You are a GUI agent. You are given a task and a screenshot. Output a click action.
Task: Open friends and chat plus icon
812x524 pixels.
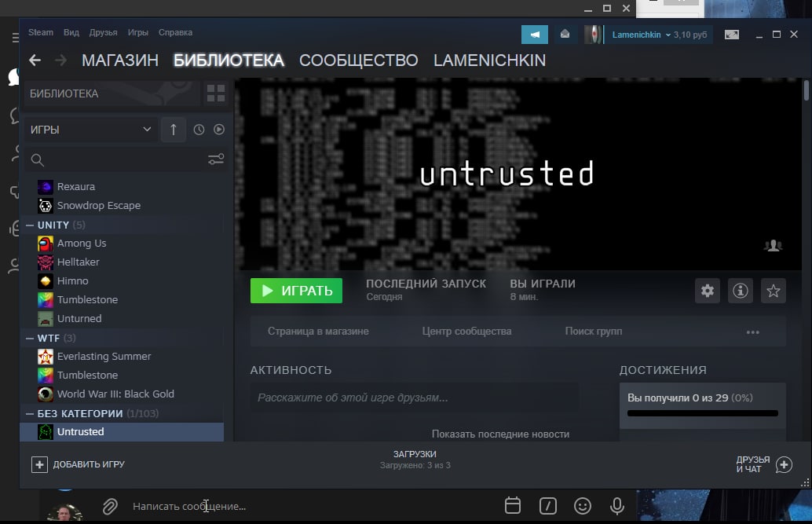pyautogui.click(x=784, y=464)
